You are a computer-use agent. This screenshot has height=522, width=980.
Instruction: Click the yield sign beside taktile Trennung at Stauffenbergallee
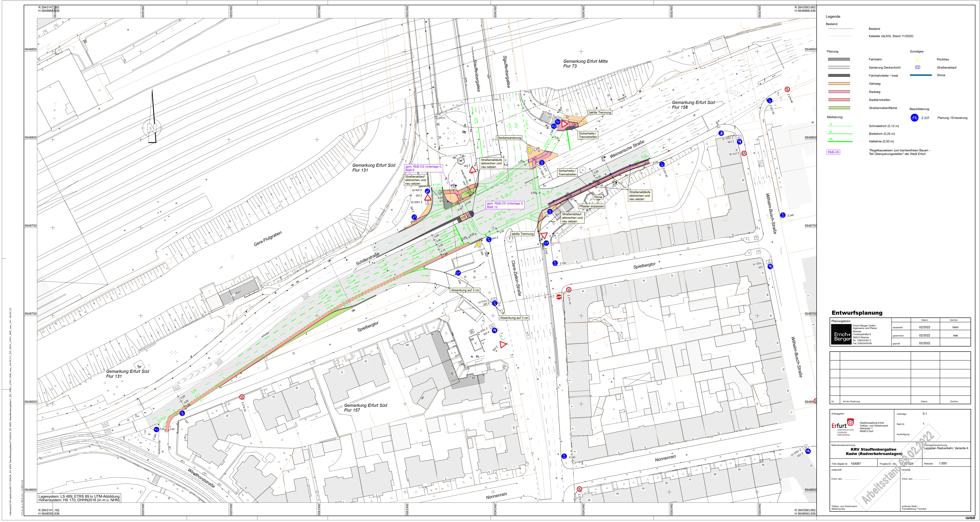(x=564, y=124)
